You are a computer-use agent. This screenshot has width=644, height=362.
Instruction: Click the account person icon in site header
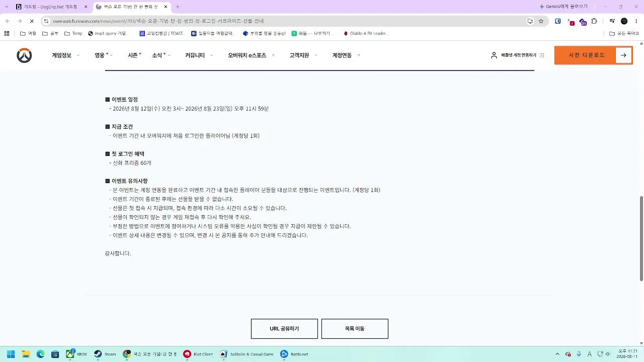click(494, 55)
